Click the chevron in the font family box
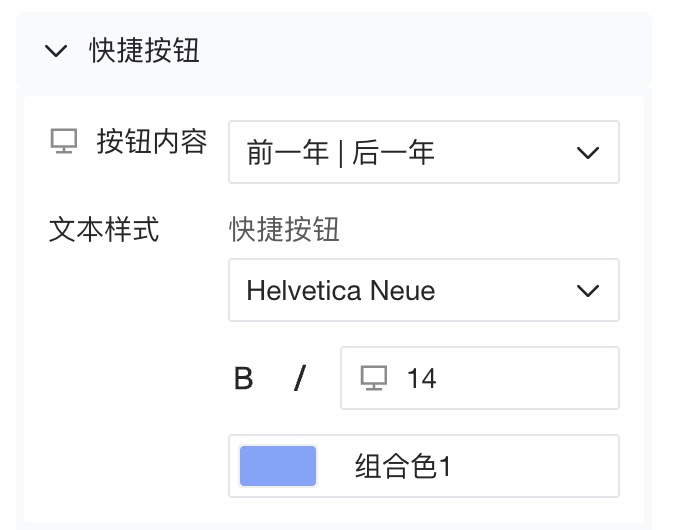Image resolution: width=676 pixels, height=530 pixels. [x=587, y=291]
